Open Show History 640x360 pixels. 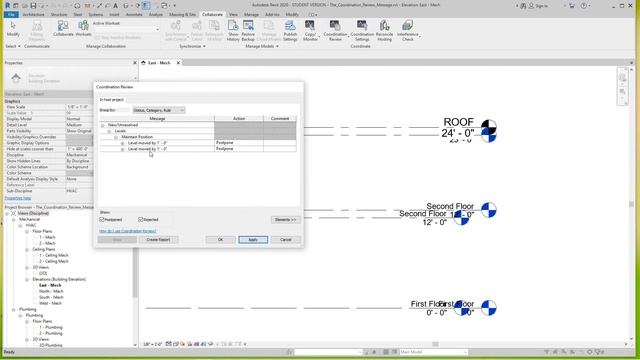pos(233,31)
